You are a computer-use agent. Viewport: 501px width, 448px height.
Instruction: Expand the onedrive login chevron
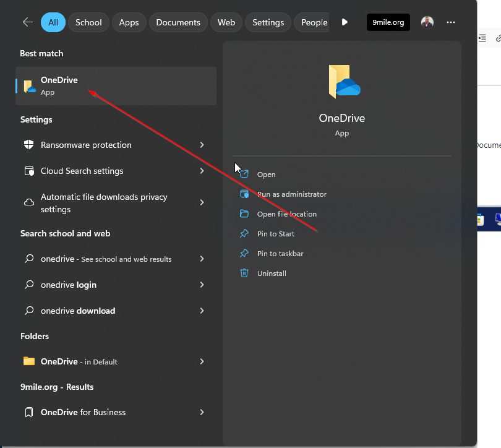point(202,285)
